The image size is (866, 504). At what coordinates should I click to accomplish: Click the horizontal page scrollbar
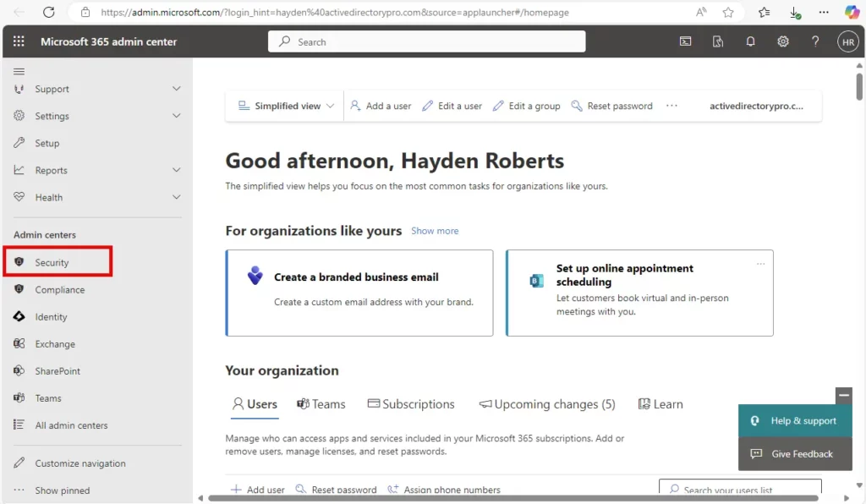512,498
